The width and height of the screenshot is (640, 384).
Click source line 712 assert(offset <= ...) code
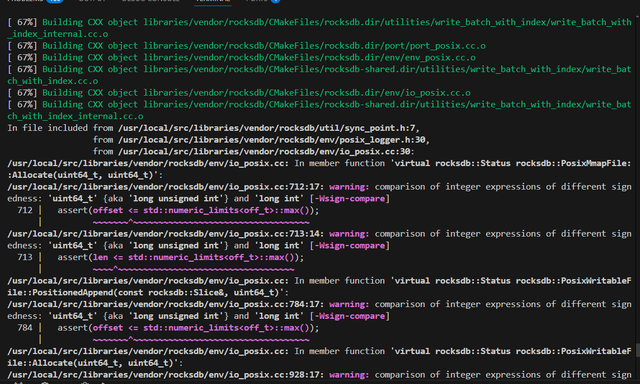pyautogui.click(x=188, y=211)
